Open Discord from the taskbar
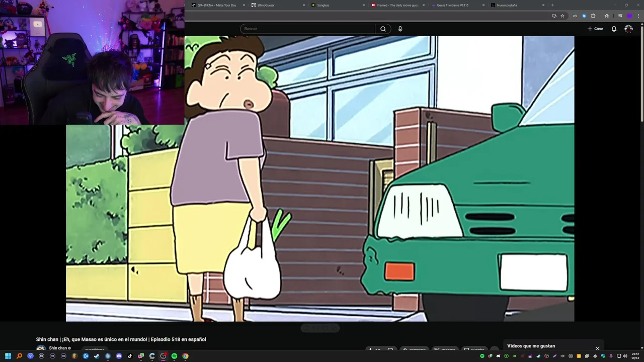644x362 pixels. tap(119, 356)
